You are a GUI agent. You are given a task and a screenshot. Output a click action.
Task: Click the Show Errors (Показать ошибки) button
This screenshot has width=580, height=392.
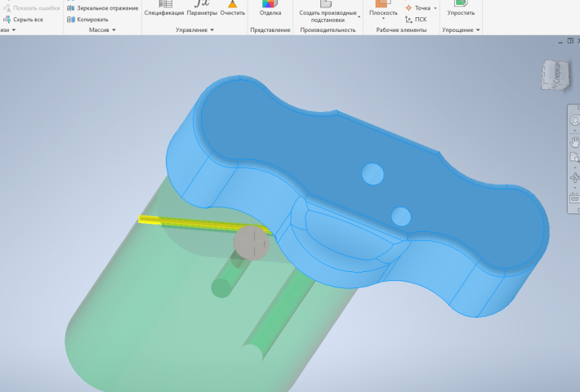point(31,8)
